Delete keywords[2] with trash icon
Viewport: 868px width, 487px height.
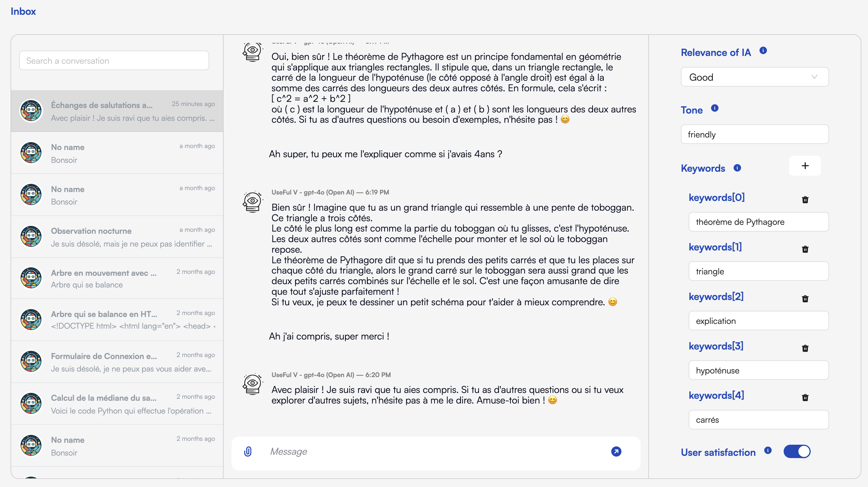tap(805, 299)
